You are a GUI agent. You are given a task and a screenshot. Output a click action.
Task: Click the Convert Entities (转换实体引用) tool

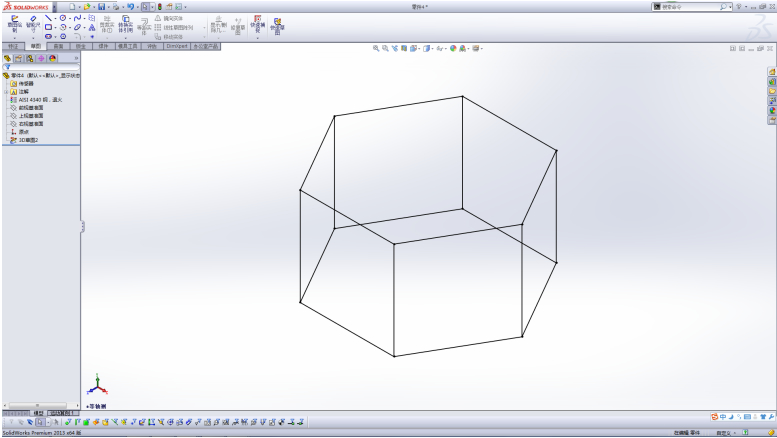click(x=125, y=24)
